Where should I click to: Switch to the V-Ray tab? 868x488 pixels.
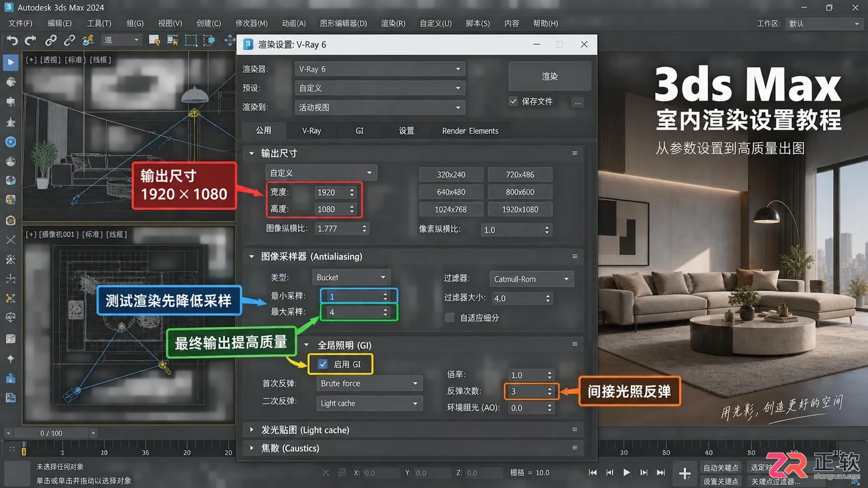click(312, 131)
